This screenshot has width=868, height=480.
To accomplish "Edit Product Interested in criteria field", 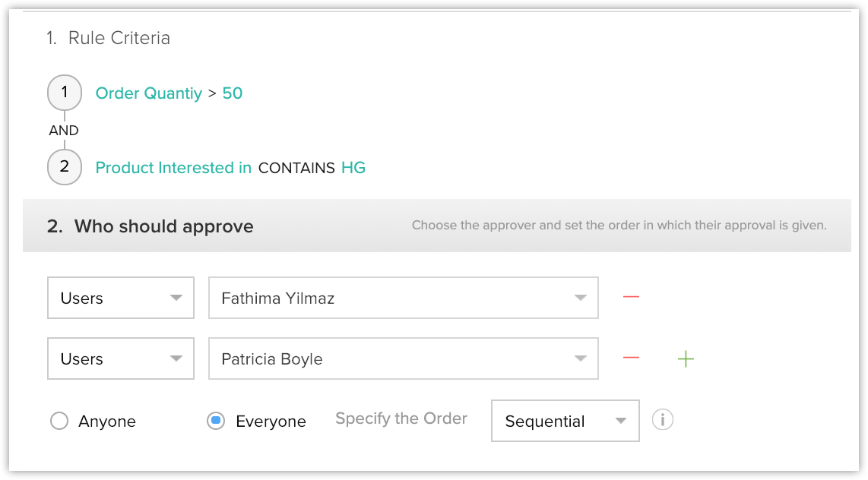I will (x=173, y=168).
